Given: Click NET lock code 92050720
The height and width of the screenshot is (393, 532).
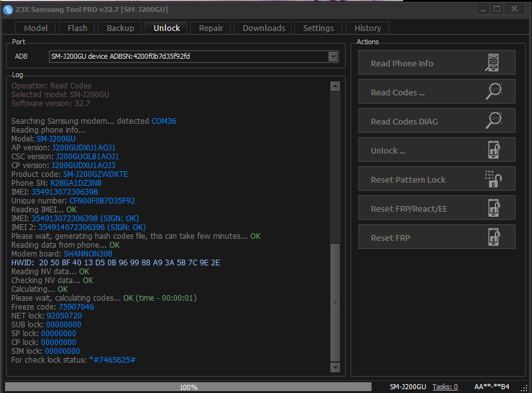Looking at the screenshot, I should click(64, 316).
